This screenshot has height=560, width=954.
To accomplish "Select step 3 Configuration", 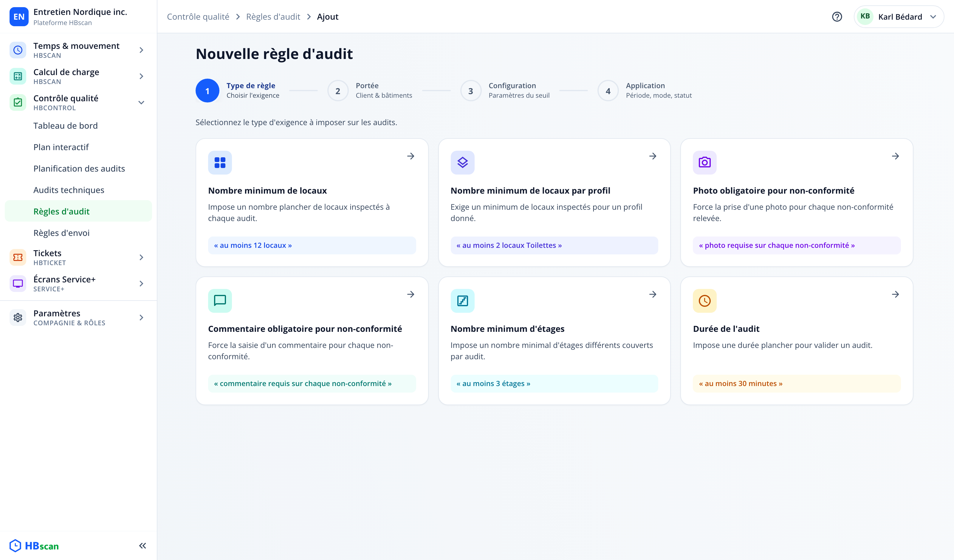I will (x=505, y=91).
